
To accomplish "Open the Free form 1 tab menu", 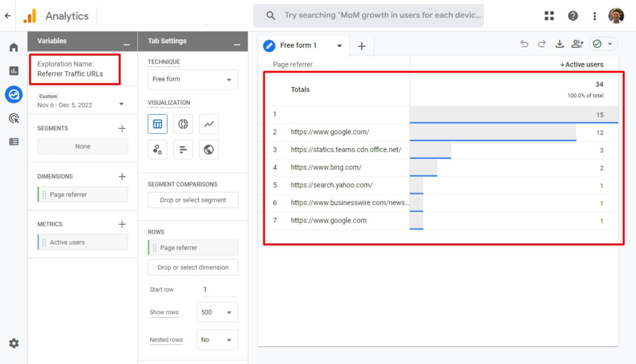I will pos(340,46).
